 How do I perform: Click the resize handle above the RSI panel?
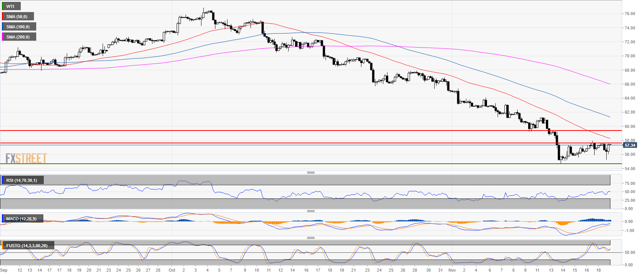click(x=310, y=172)
